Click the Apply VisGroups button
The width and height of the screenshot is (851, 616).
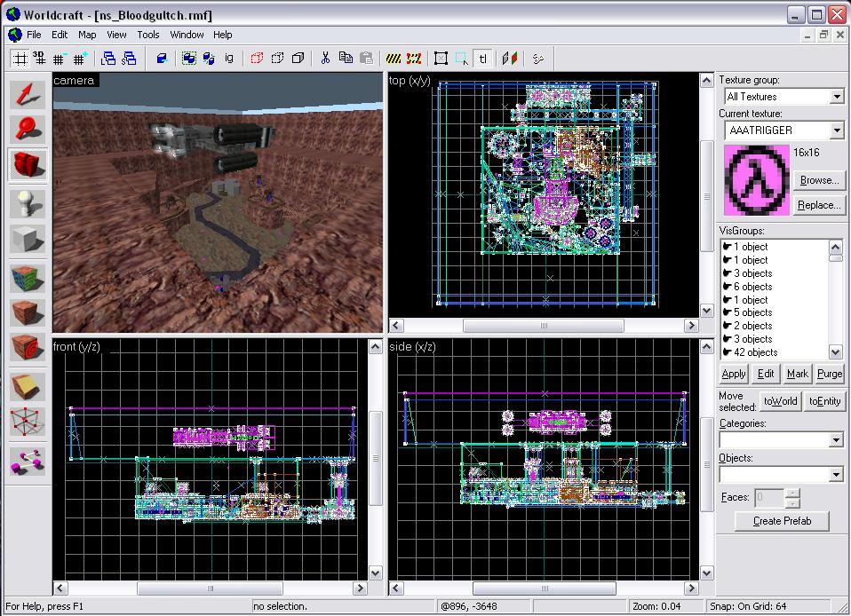click(734, 374)
